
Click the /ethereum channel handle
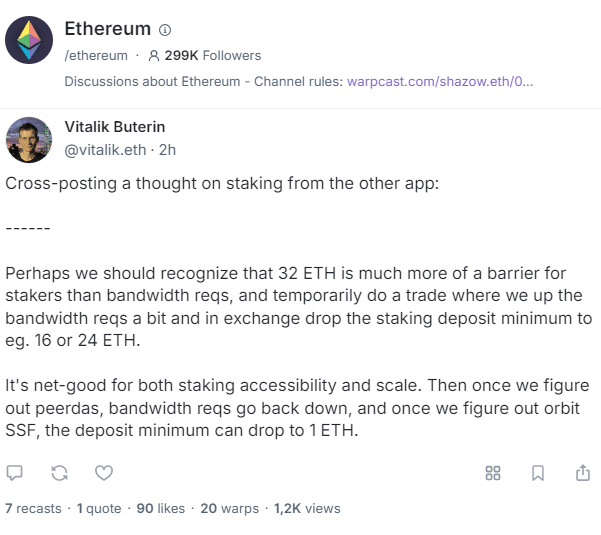pyautogui.click(x=96, y=56)
